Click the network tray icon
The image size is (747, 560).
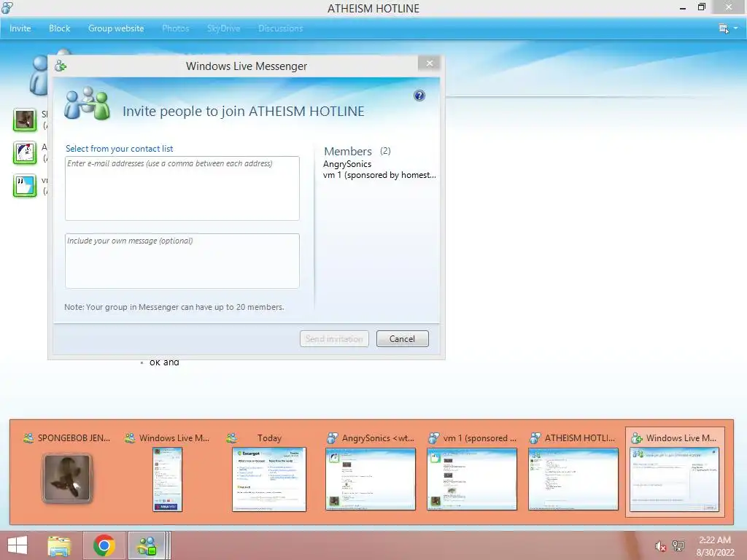tap(678, 546)
